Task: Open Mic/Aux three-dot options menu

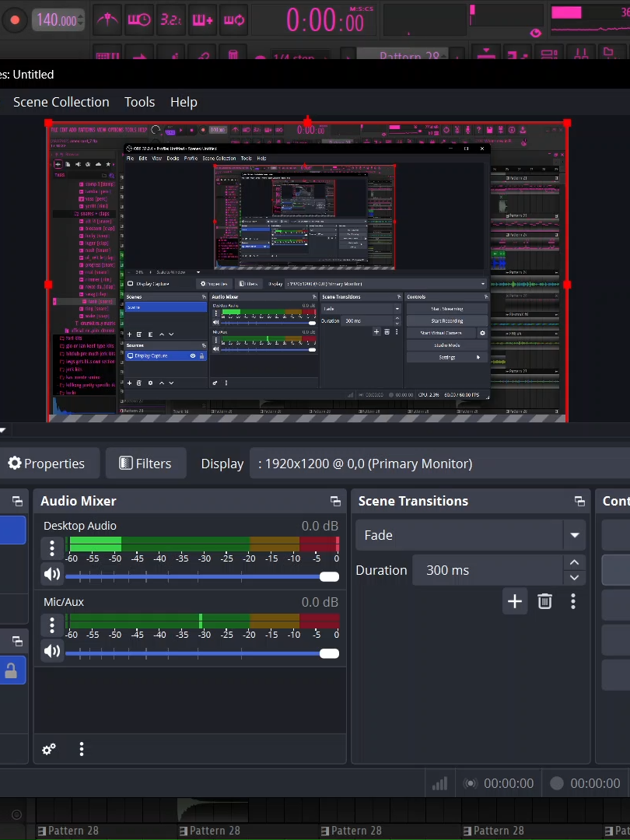Action: (52, 624)
